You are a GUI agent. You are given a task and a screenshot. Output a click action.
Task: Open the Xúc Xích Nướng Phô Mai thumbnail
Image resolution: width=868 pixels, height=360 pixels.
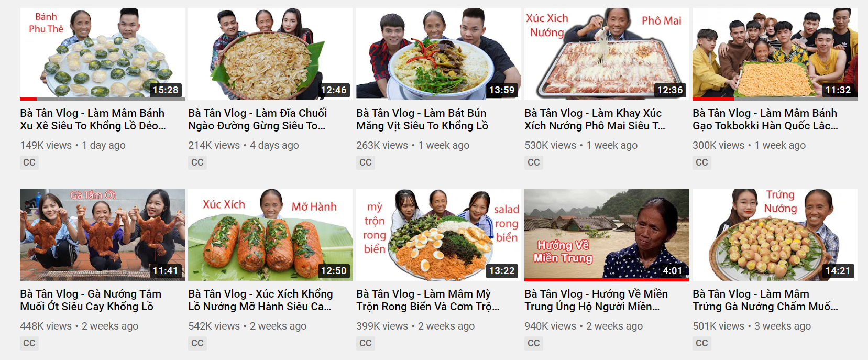[x=607, y=53]
